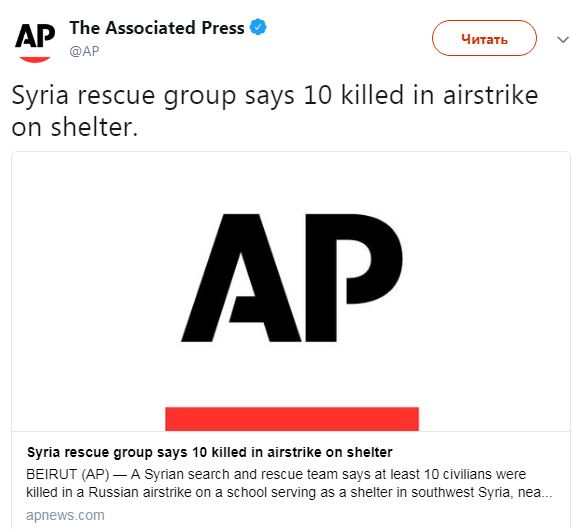Viewport: 572px width, 529px height.
Task: Open the bold card headline link
Action: coord(210,452)
